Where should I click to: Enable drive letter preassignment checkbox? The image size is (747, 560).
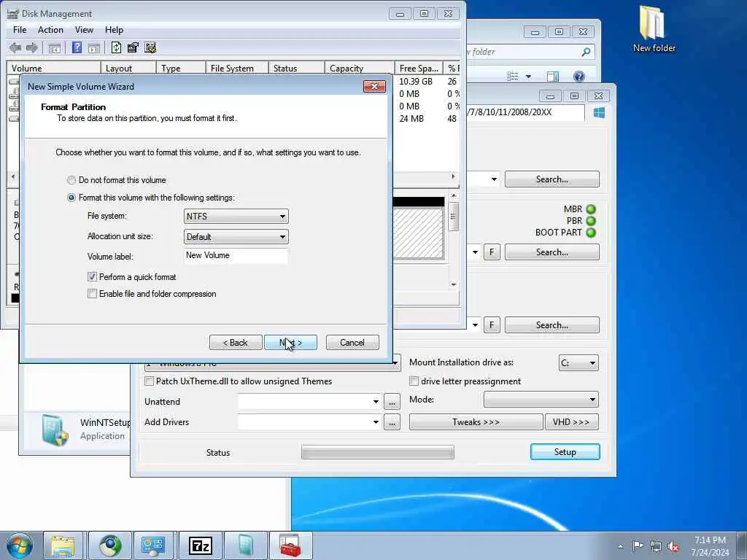pyautogui.click(x=414, y=381)
